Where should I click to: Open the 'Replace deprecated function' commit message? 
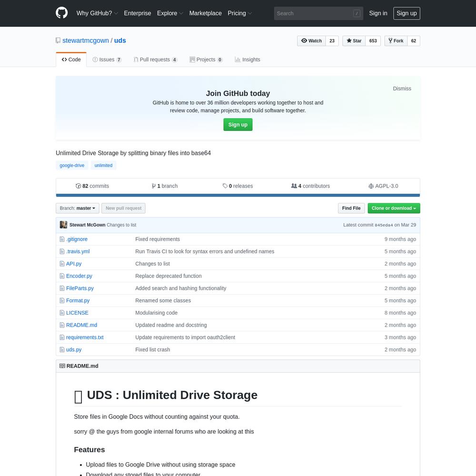click(169, 276)
